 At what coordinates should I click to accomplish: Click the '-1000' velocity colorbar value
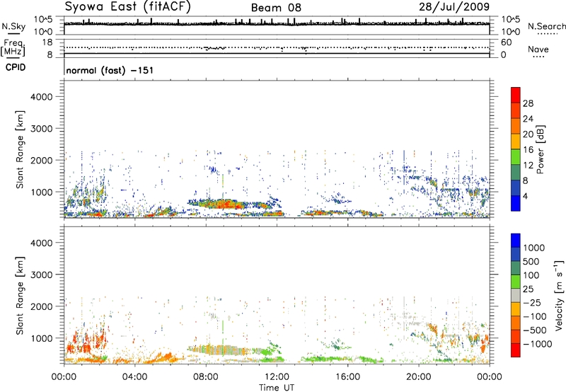click(538, 344)
